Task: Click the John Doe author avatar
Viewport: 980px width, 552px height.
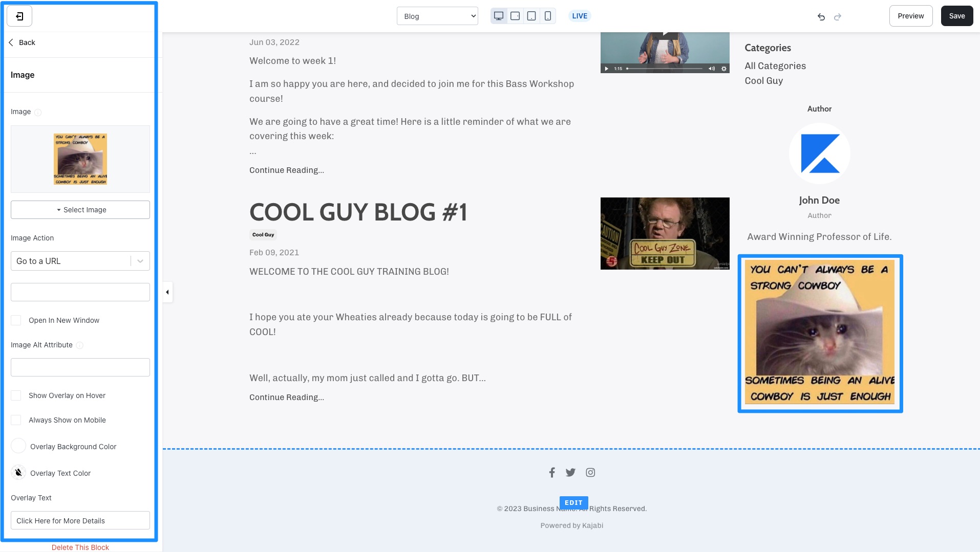Action: (x=819, y=153)
